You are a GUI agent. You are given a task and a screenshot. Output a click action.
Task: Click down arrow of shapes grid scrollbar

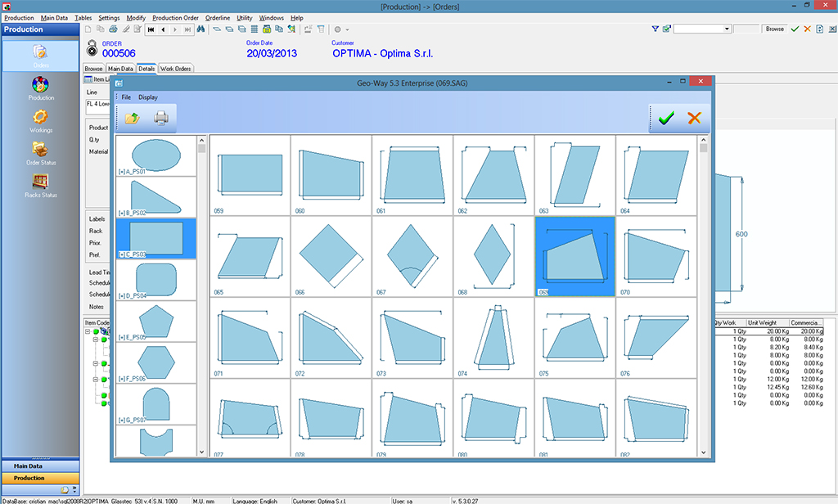tap(703, 452)
